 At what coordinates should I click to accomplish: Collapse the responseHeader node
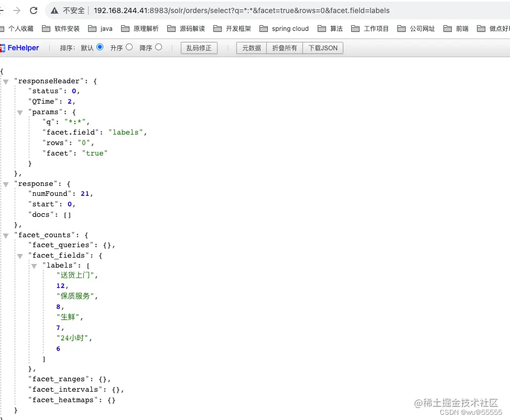(6, 82)
